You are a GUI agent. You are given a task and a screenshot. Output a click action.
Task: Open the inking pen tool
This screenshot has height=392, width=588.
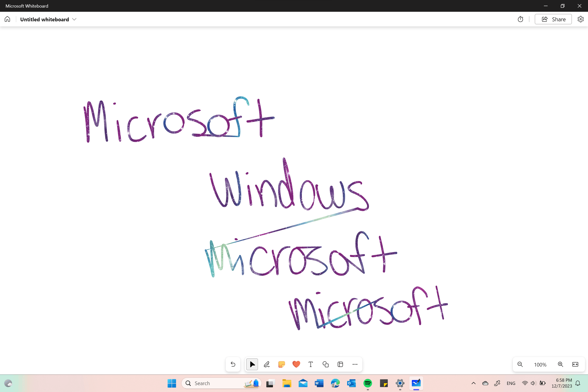click(267, 364)
